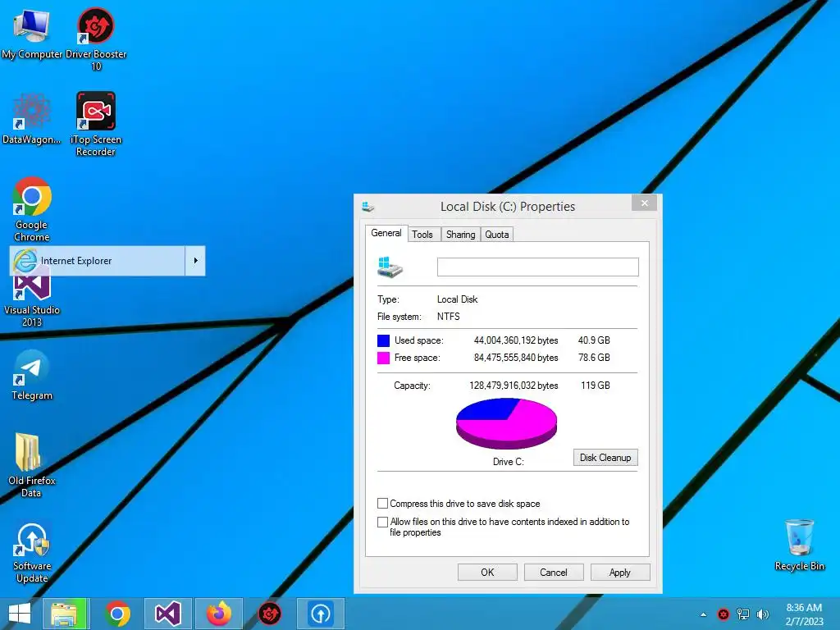Click the drive icon in Properties title bar
Screen dimensions: 840x630
368,207
